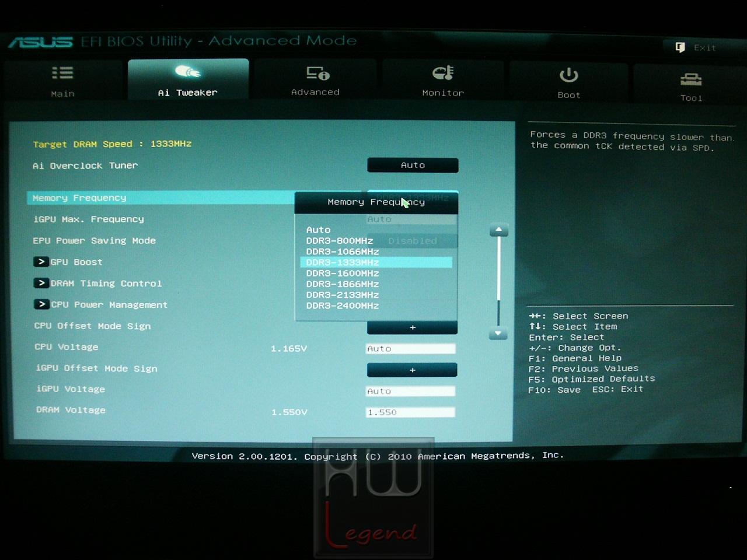Select the Memory Frequency row
Screen dimensions: 747x560
(160, 198)
